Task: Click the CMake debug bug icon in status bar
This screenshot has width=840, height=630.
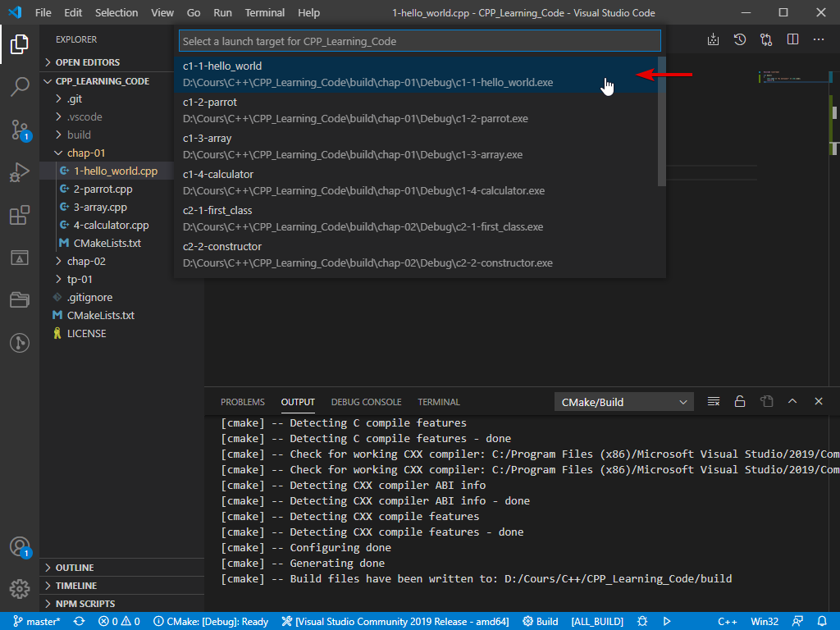Action: [x=642, y=622]
